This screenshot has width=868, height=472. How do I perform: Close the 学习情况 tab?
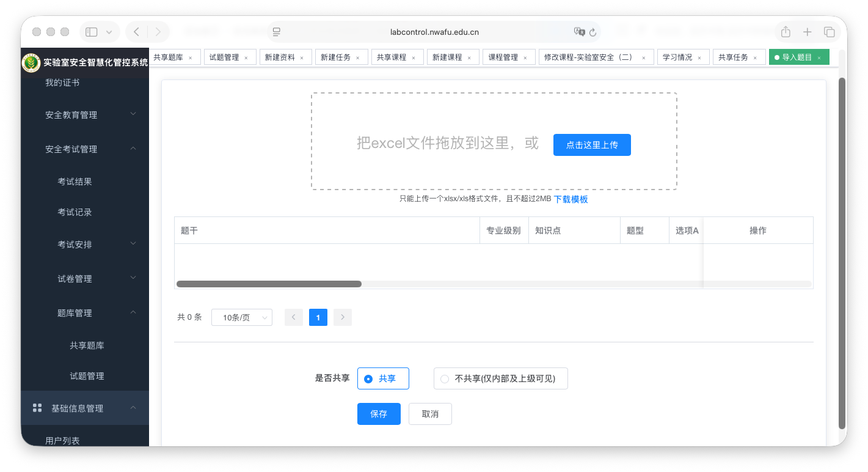pyautogui.click(x=699, y=57)
